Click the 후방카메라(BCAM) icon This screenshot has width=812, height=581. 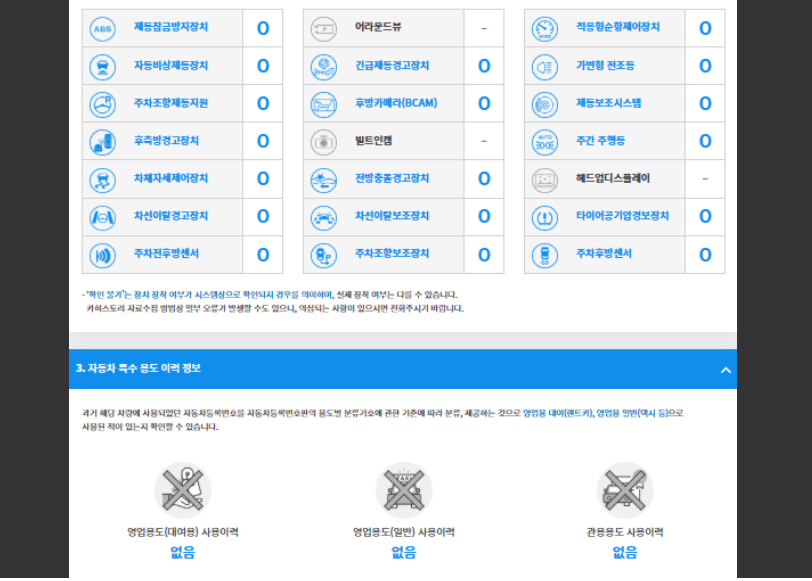(324, 105)
